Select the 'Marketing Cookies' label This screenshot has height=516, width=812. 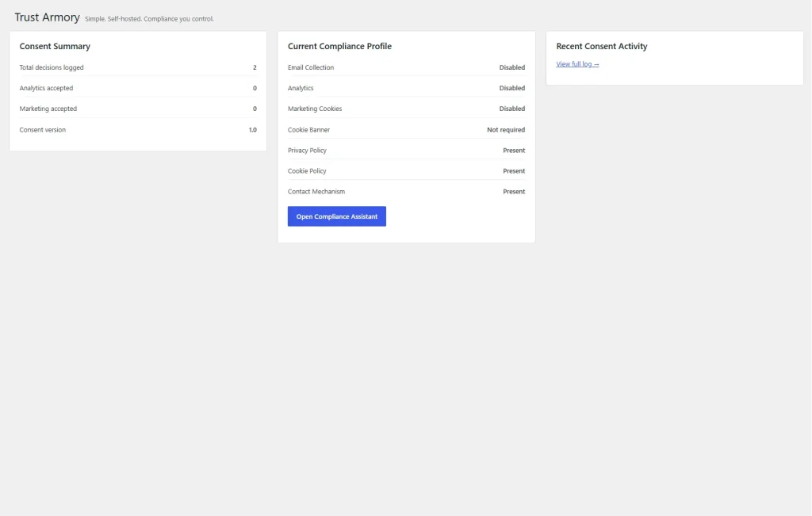pos(315,109)
